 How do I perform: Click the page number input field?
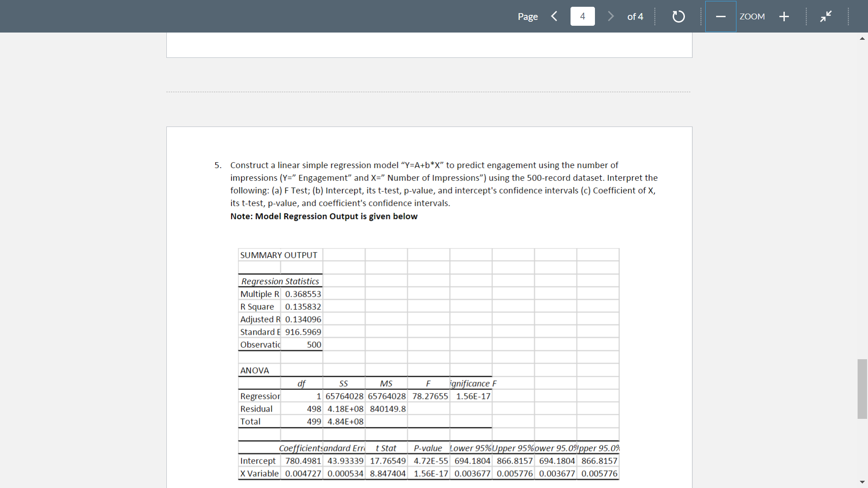pyautogui.click(x=583, y=16)
